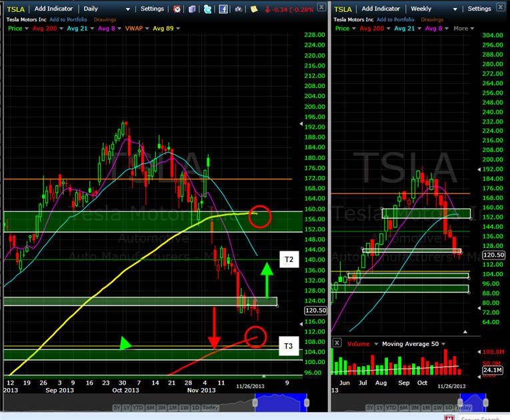Select the YTD range in weekly chart
The image size is (510, 420).
point(391,407)
